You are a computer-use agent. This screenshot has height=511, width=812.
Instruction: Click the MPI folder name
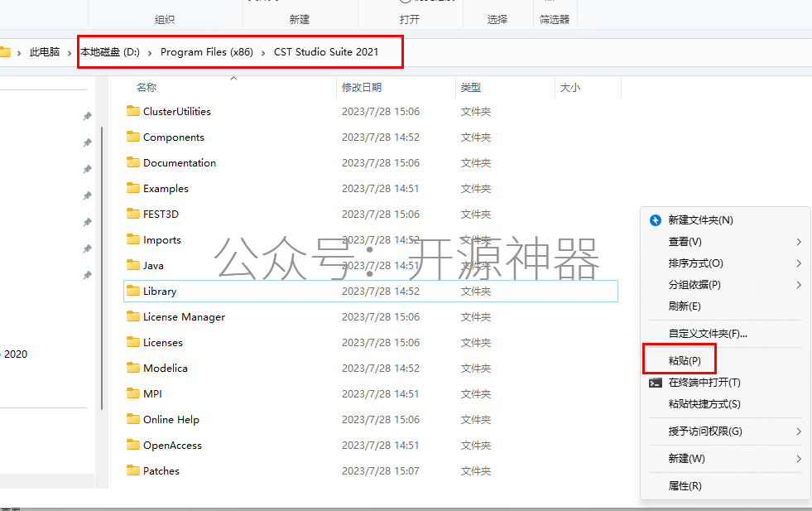(152, 394)
